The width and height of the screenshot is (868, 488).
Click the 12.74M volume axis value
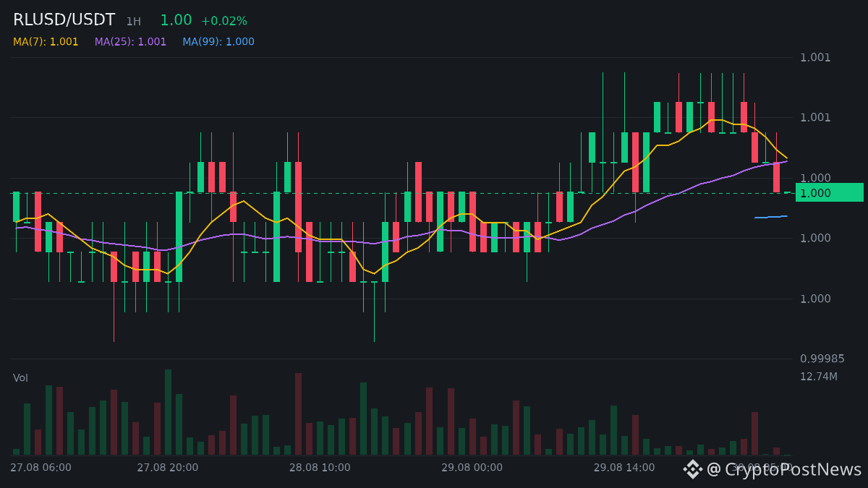tap(819, 376)
